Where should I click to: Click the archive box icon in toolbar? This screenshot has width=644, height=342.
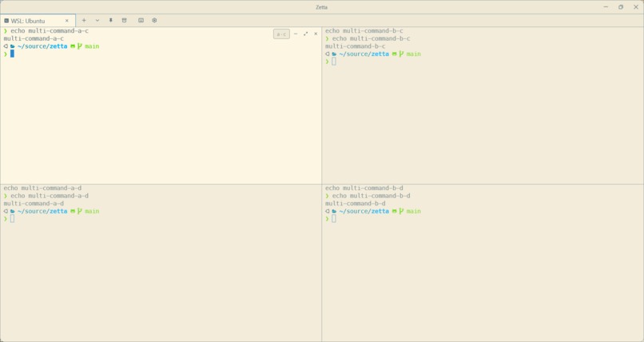pyautogui.click(x=124, y=20)
